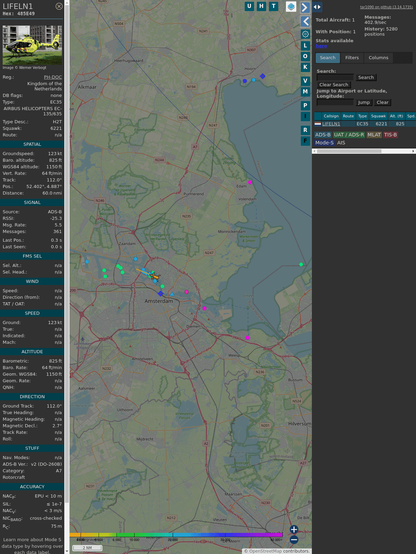
Task: Switch to the Filters tab
Action: point(352,58)
